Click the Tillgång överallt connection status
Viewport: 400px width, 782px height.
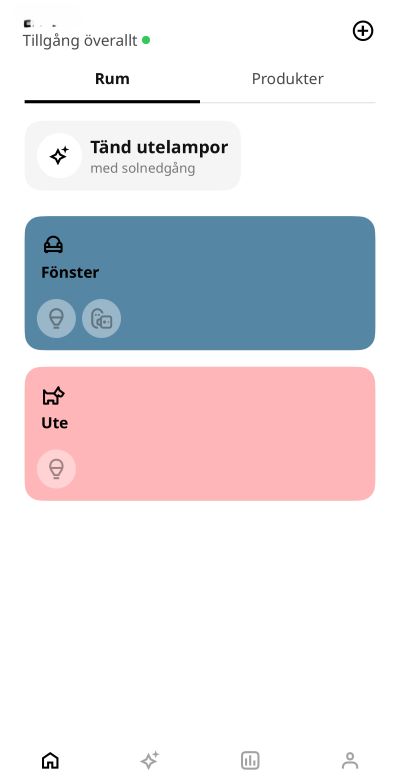(x=86, y=40)
